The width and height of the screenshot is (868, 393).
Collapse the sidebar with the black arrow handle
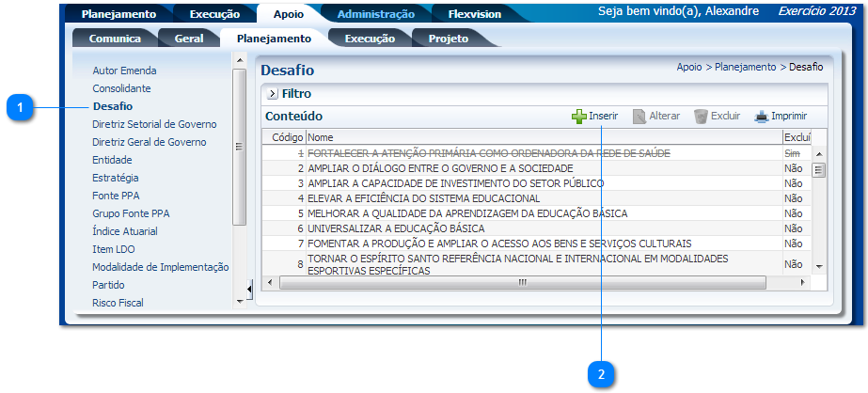point(249,289)
